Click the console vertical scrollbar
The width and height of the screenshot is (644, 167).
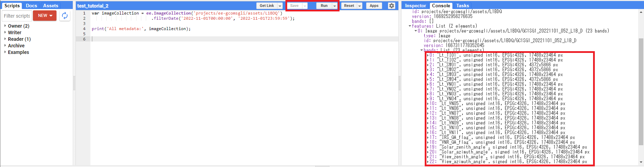click(641, 86)
